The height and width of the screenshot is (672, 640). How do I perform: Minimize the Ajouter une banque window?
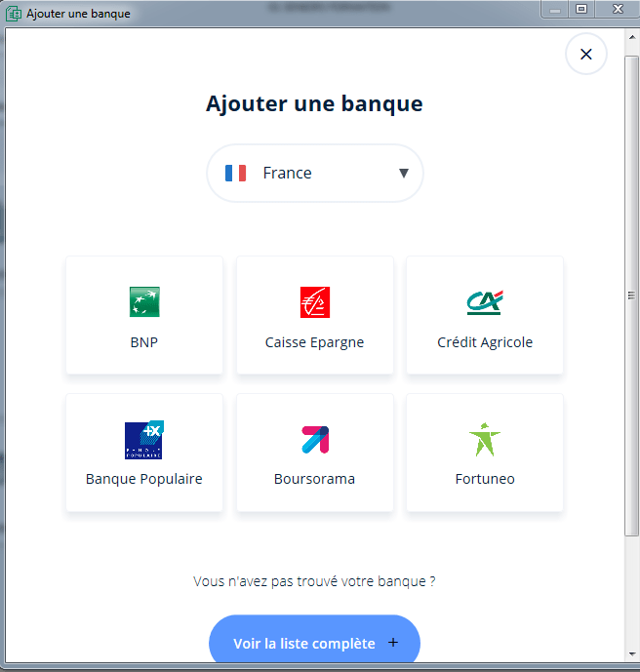555,10
